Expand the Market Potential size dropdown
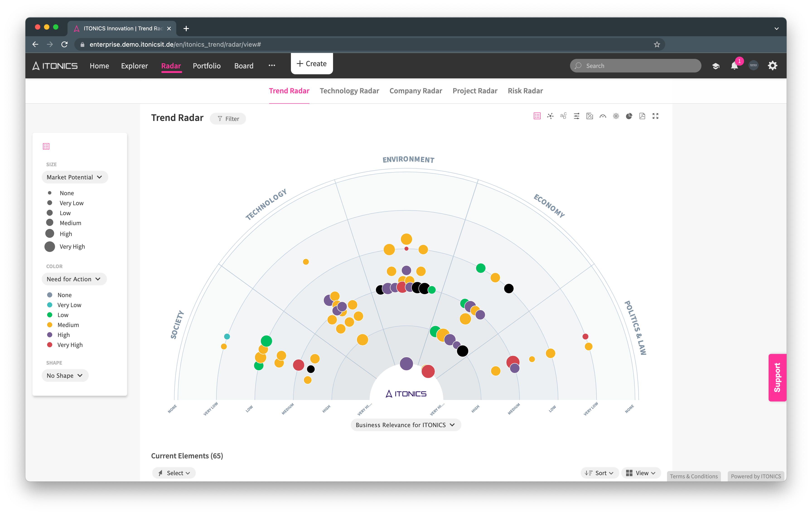This screenshot has width=812, height=515. pyautogui.click(x=75, y=177)
